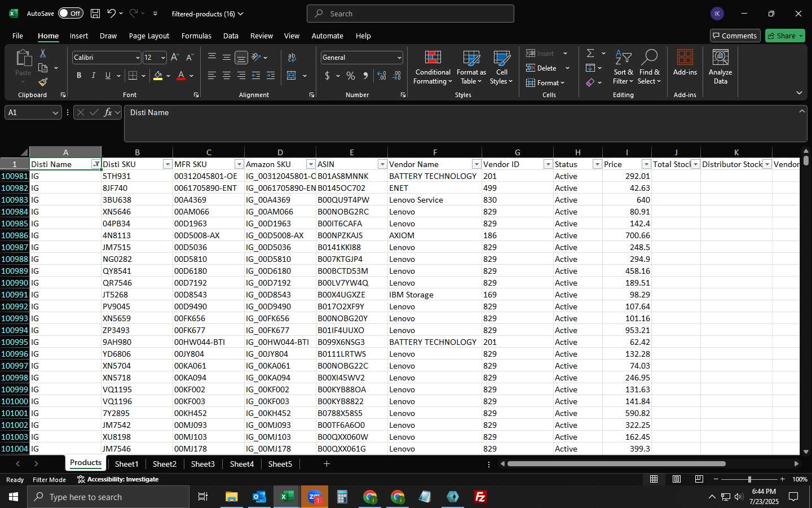
Task: Click the Increase Font Size icon
Action: [x=175, y=58]
